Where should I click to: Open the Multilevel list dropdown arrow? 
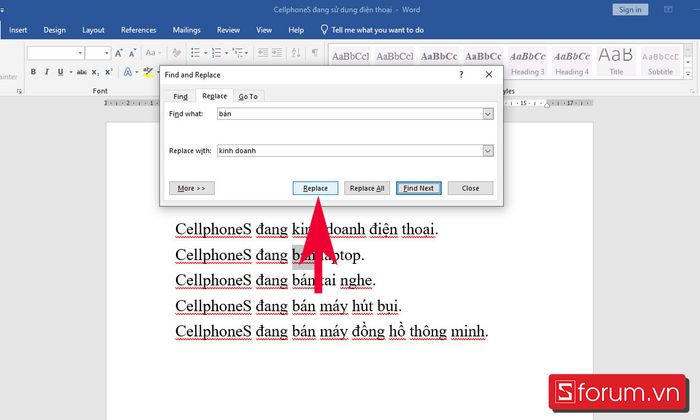(x=246, y=53)
